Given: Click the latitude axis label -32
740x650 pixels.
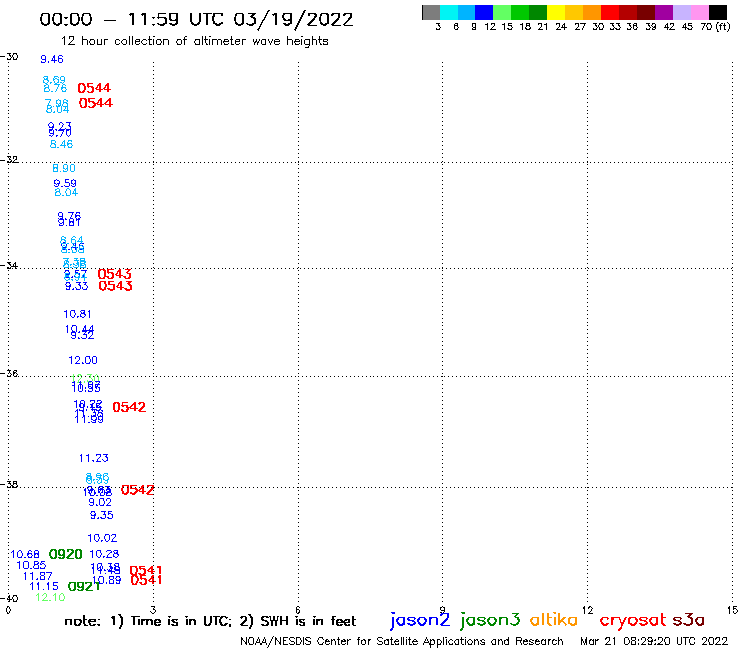Looking at the screenshot, I should (x=9, y=160).
